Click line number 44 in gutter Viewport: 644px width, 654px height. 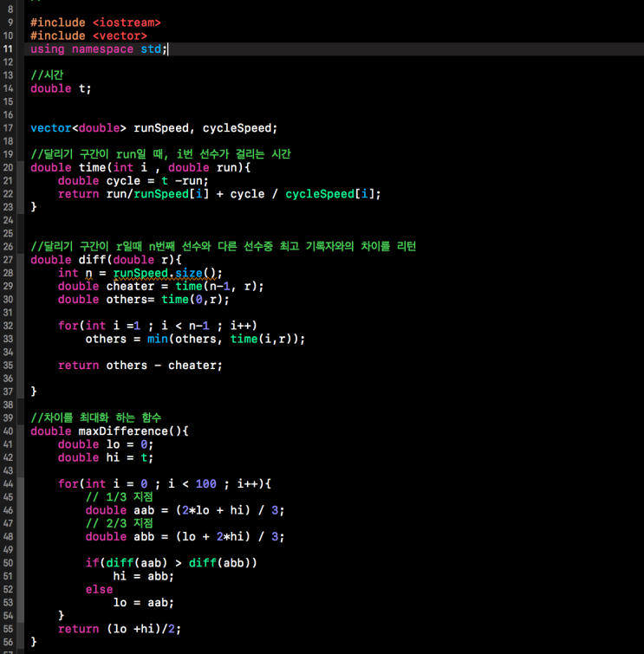tap(9, 484)
